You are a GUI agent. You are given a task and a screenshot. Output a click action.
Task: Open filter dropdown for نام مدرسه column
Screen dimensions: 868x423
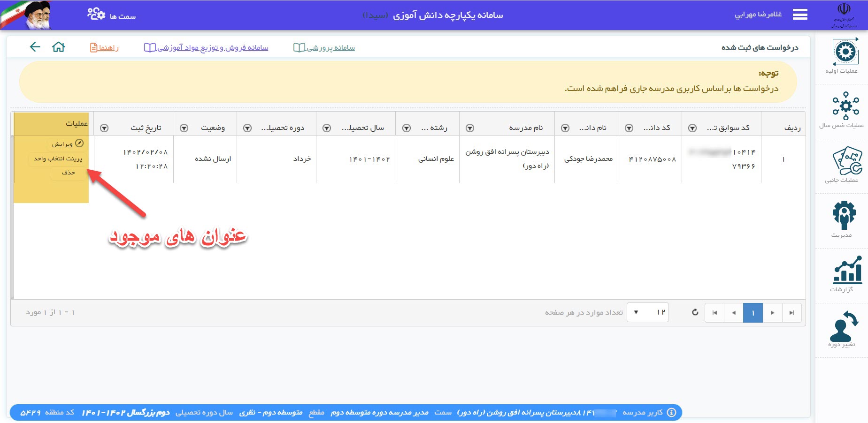(469, 128)
